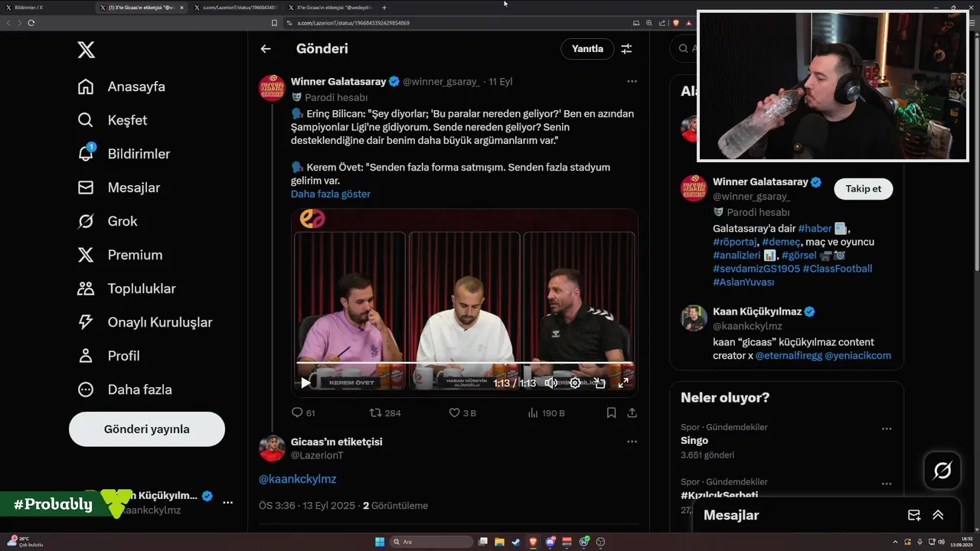The height and width of the screenshot is (551, 980).
Task: Open account menu dots beside Kaan Küçükyılmaz
Action: [227, 502]
